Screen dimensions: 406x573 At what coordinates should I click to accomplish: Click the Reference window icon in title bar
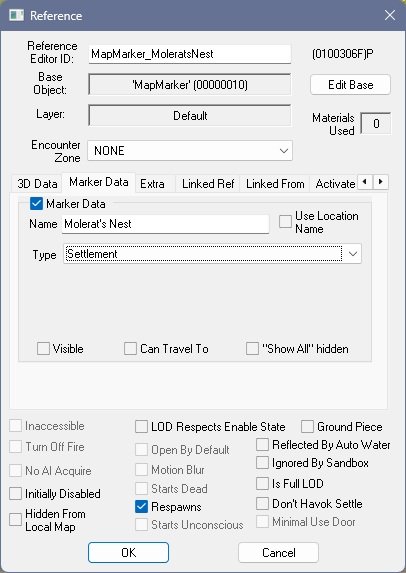(x=16, y=15)
